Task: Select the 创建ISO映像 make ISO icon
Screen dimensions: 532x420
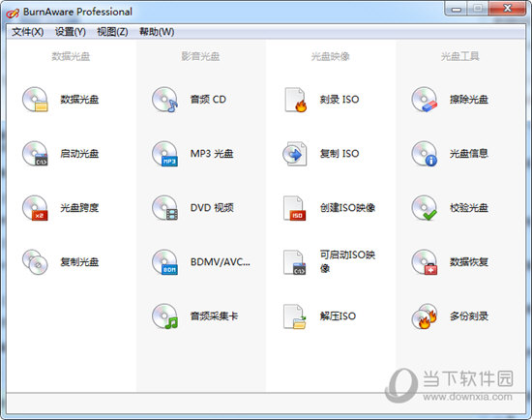Action: click(x=294, y=208)
